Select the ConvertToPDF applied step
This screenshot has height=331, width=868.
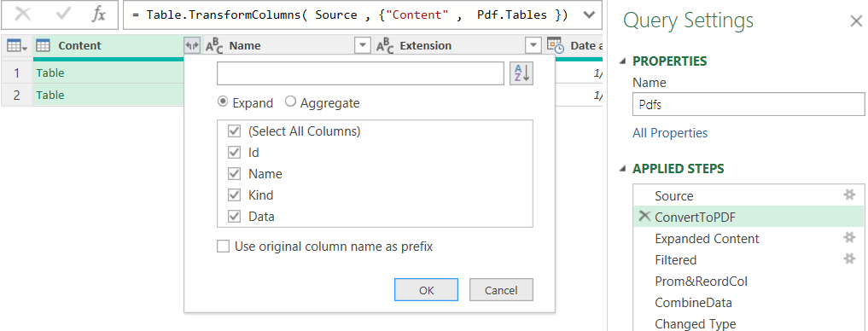click(749, 217)
